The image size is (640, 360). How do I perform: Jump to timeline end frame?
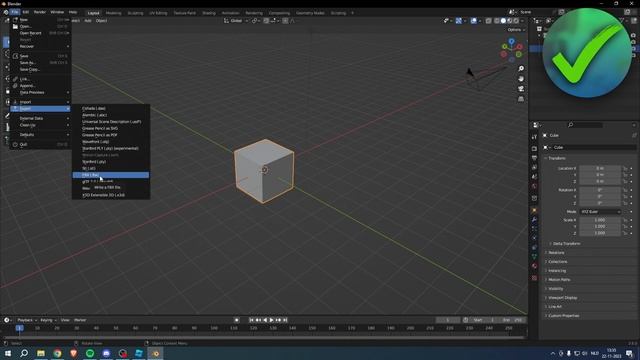tap(285, 320)
